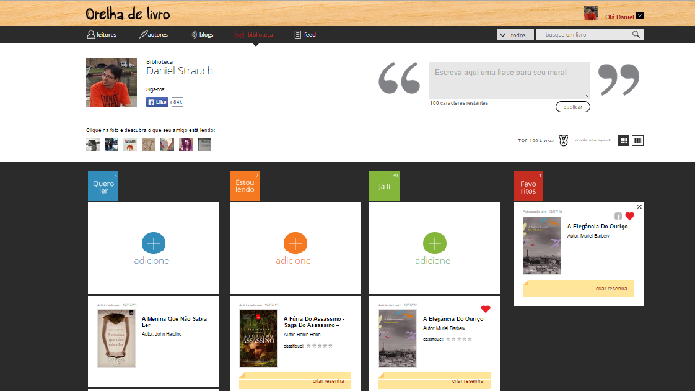Open book title link in Já li column
This screenshot has width=695, height=391.
coord(453,319)
